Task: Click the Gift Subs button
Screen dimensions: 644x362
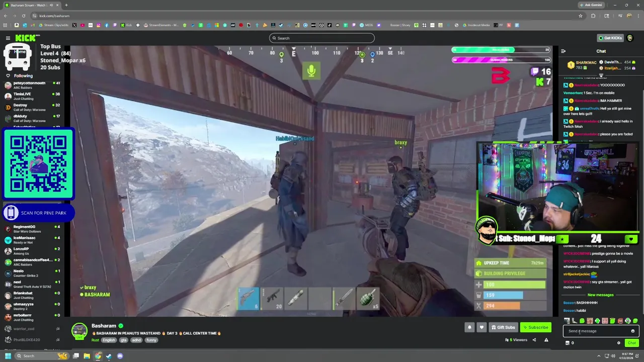Action: pos(503,327)
